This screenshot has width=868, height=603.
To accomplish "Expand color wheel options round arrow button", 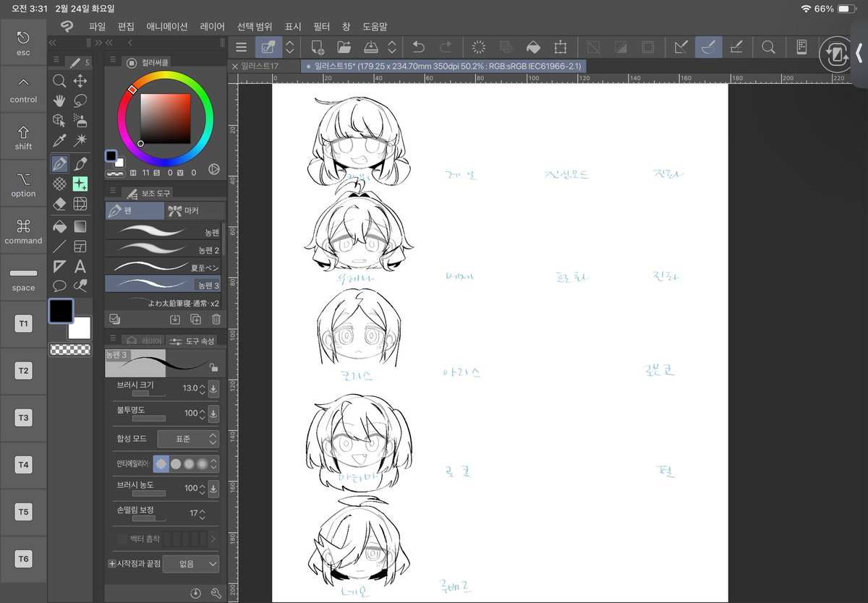I will point(213,169).
